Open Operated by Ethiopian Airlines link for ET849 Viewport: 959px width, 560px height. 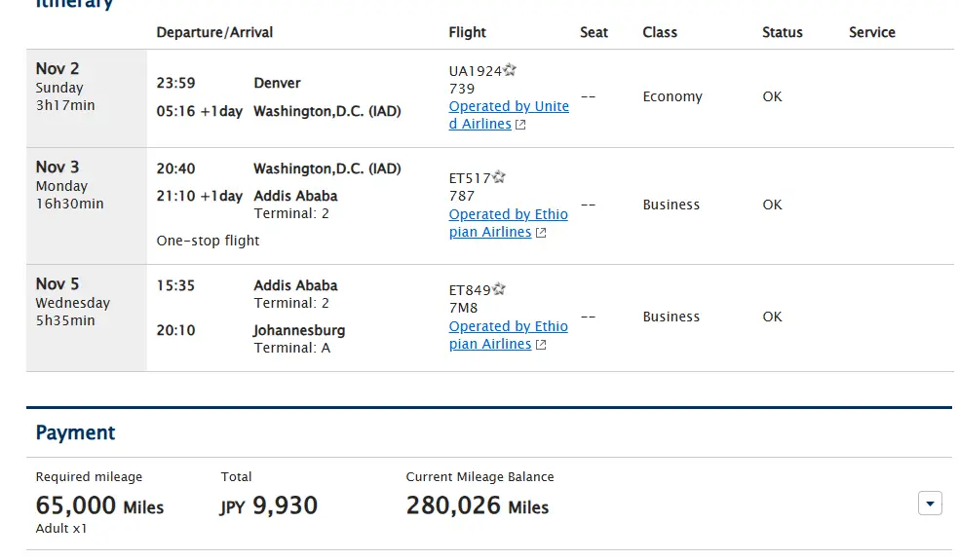pos(508,335)
